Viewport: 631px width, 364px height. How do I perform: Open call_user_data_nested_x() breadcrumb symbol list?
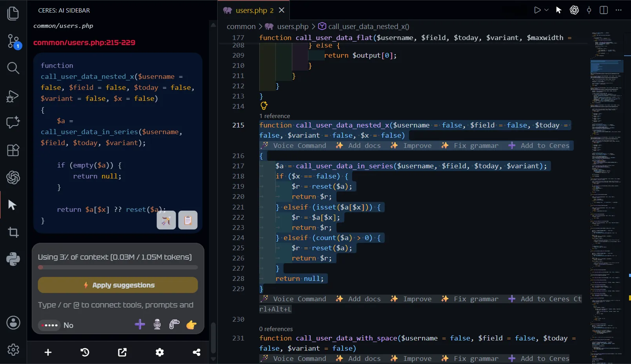369,26
